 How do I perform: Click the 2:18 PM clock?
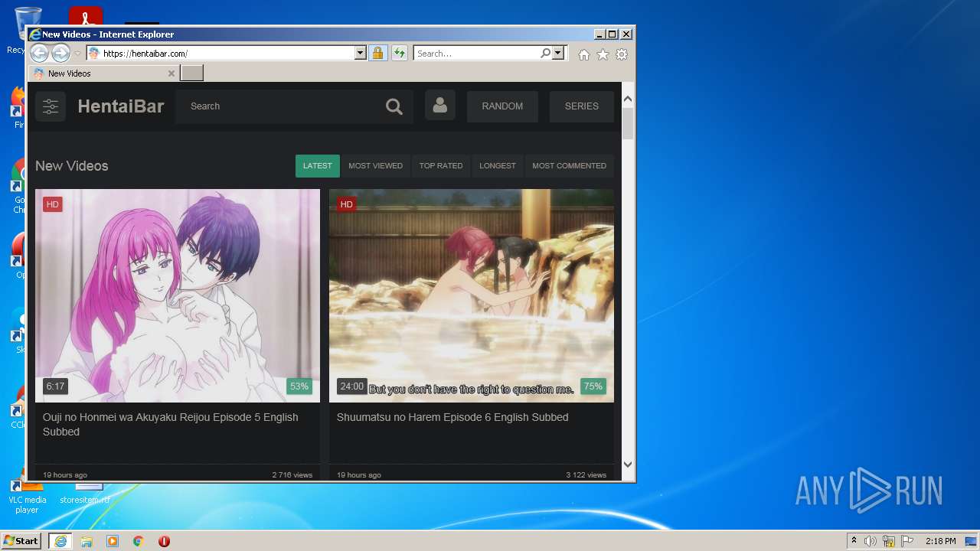click(x=940, y=541)
